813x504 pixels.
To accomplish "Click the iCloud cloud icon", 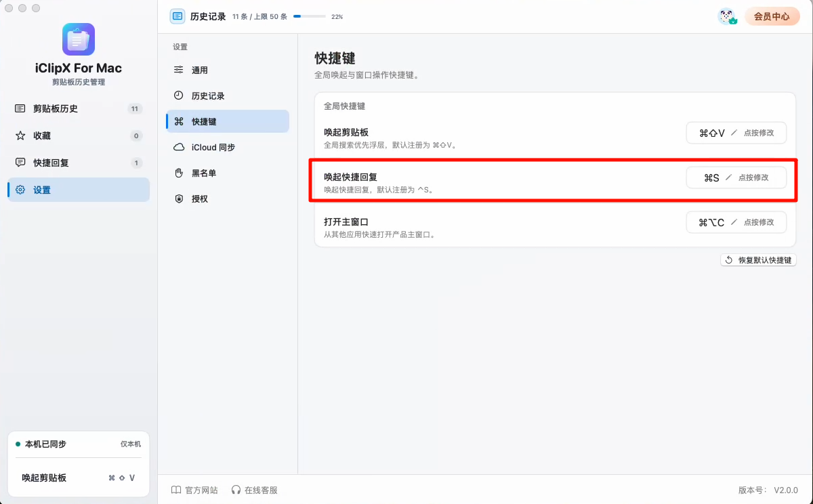I will tap(179, 147).
